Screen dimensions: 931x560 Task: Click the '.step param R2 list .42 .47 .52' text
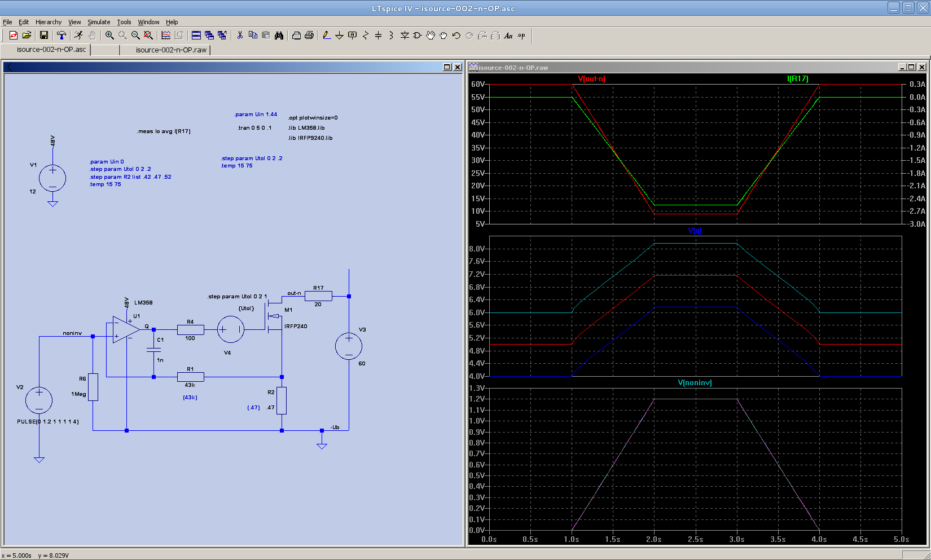coord(130,177)
